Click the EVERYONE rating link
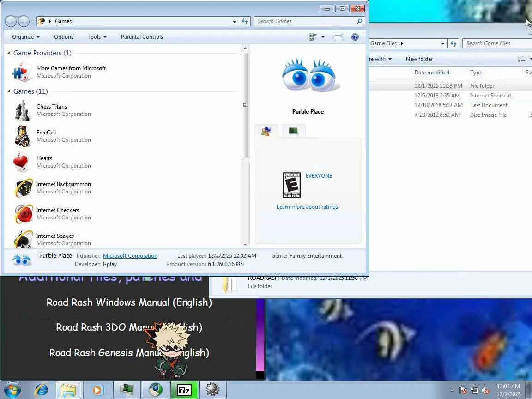The image size is (532, 399). [319, 176]
